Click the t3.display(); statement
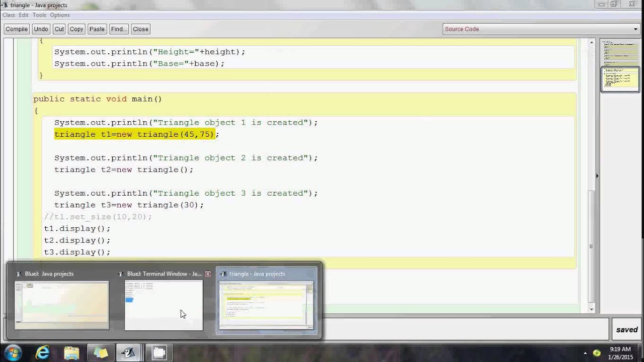Screen dimensions: 644x362 (x=77, y=252)
